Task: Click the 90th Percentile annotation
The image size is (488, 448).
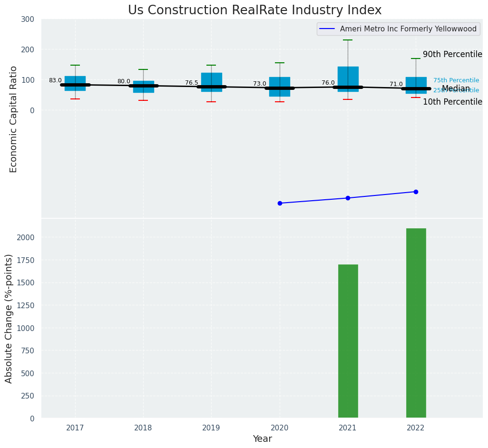Action: point(452,54)
